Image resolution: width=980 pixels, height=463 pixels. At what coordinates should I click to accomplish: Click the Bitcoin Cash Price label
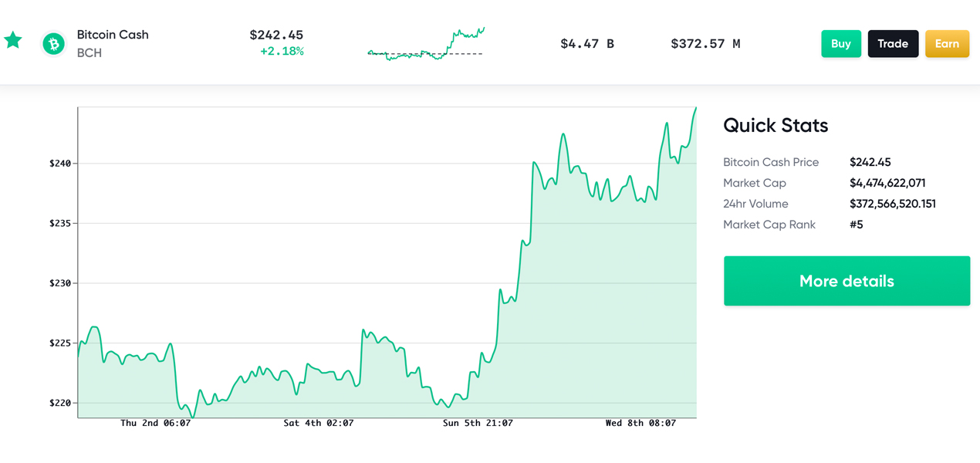pyautogui.click(x=771, y=162)
